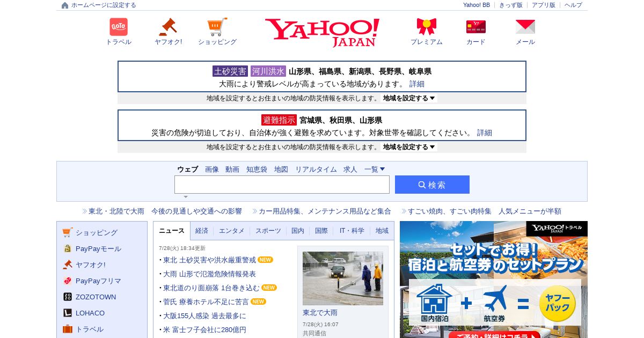Screen dimensions: 644x338
Task: Open カー用品特集 promo link
Action: click(325, 211)
